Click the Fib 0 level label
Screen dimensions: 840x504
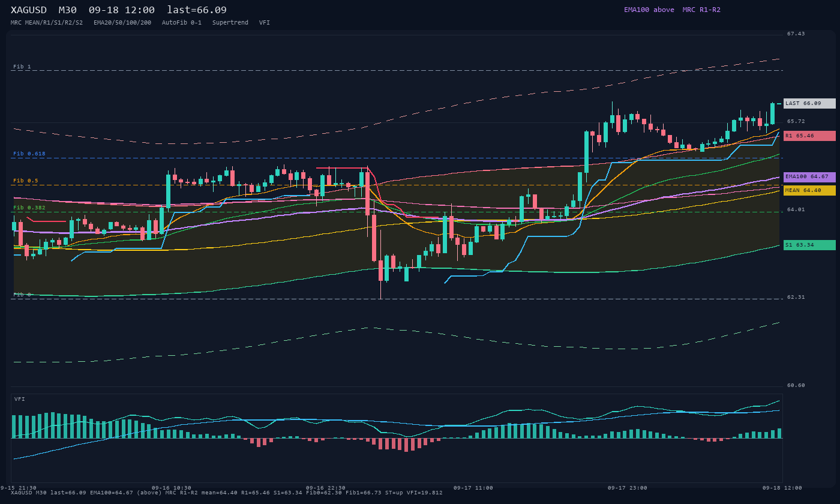(x=22, y=295)
